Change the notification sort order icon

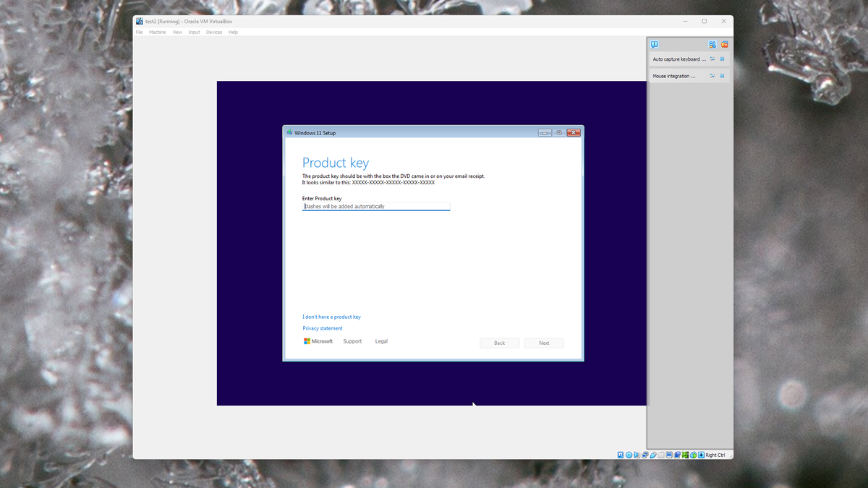pyautogui.click(x=712, y=44)
